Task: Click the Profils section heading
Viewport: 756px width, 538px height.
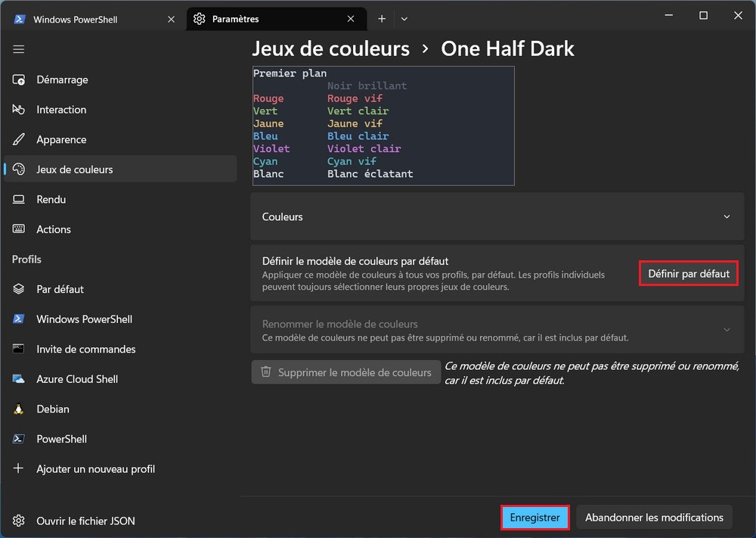Action: click(26, 259)
